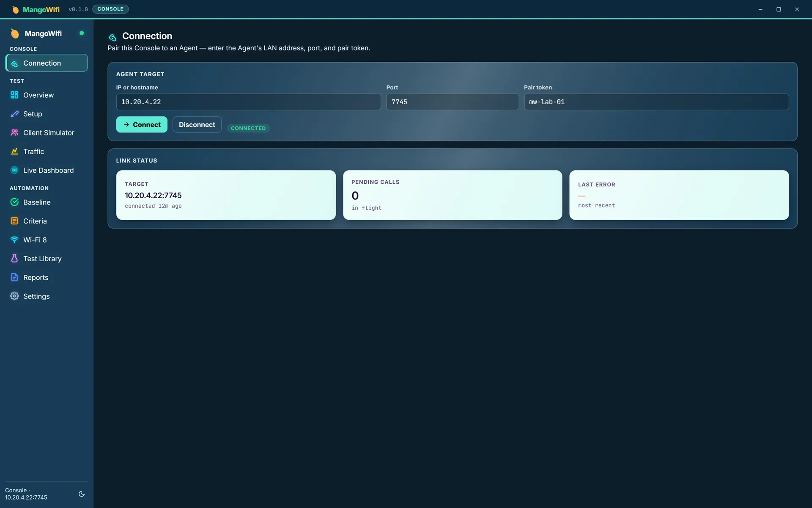
Task: Click the mango logo in title bar
Action: (x=15, y=9)
